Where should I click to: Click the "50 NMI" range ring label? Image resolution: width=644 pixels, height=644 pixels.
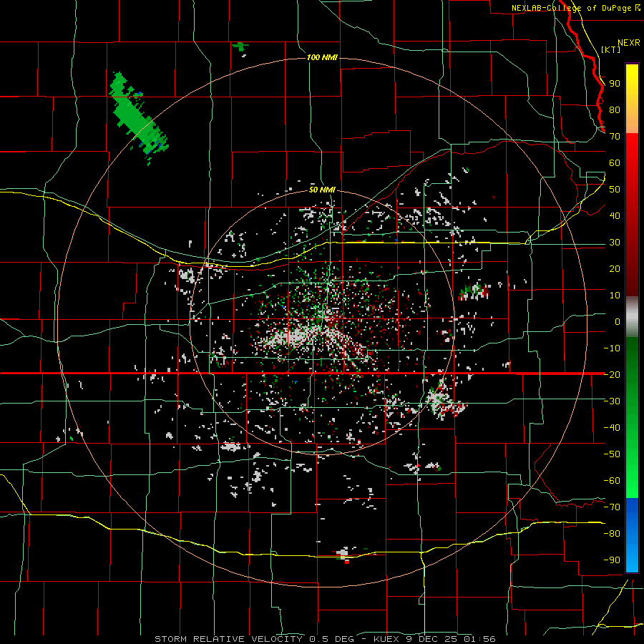[322, 190]
